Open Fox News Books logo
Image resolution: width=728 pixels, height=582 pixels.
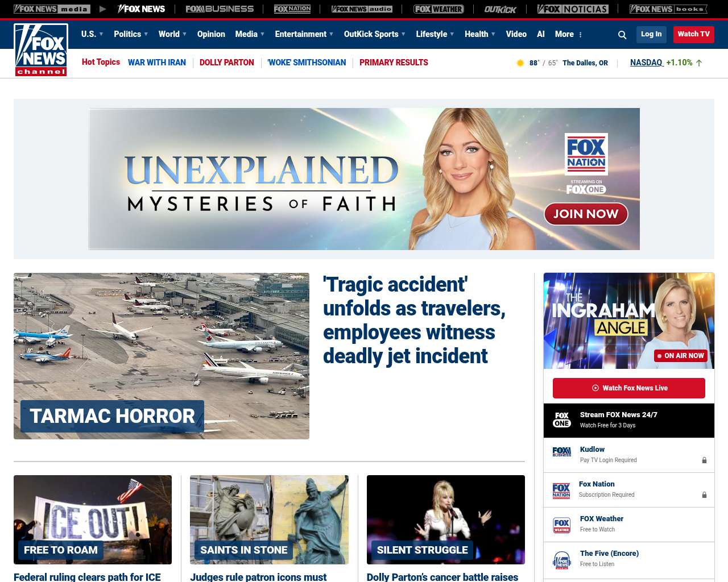pos(668,9)
